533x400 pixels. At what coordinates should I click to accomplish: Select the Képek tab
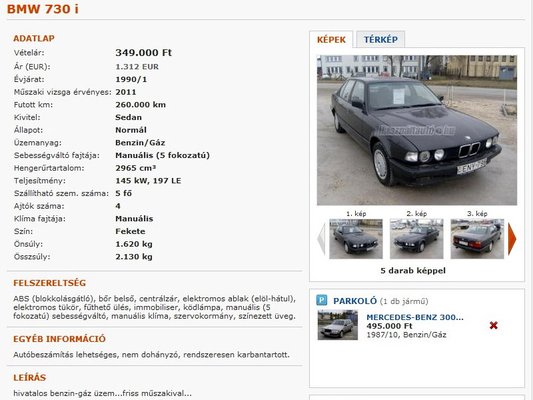click(x=331, y=39)
